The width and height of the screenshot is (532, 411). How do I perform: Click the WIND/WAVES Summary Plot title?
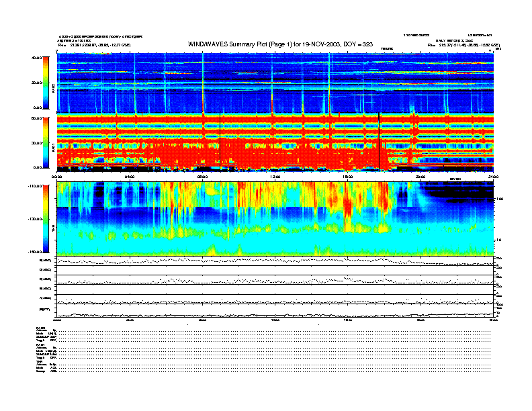tap(280, 44)
